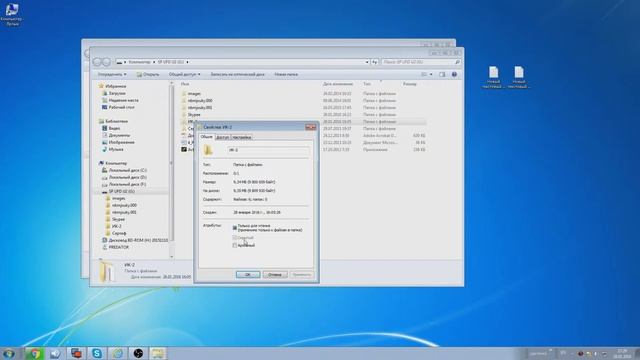640x360 pixels.
Task: Click the refresh button beside the address bar
Action: click(375, 62)
